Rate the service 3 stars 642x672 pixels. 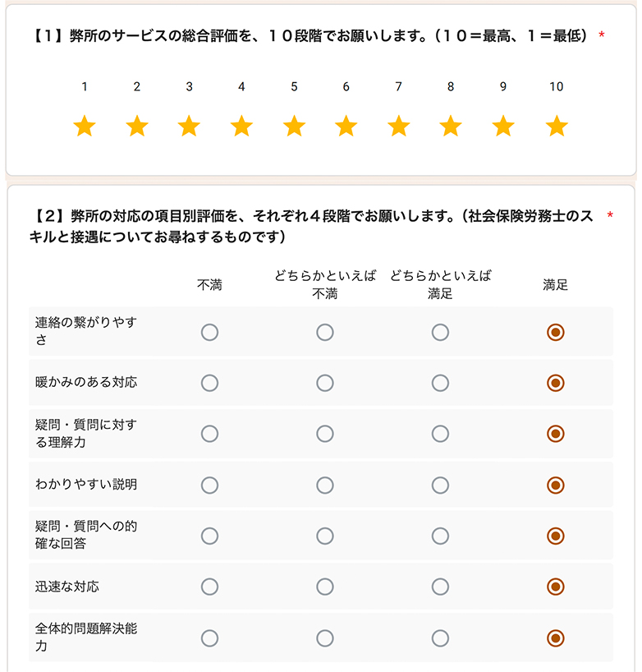(190, 126)
